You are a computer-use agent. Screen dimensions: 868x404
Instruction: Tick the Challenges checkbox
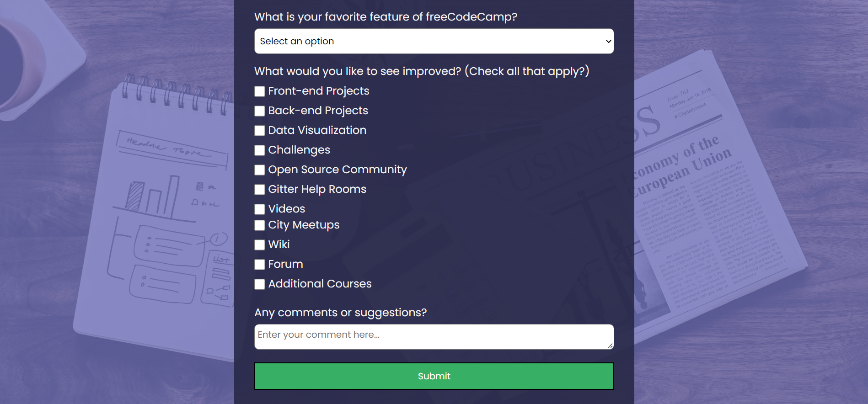click(259, 150)
